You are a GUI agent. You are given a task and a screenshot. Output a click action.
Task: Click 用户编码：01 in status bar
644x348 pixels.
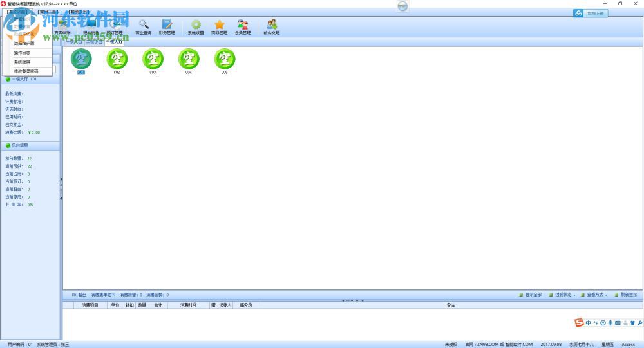coord(20,345)
